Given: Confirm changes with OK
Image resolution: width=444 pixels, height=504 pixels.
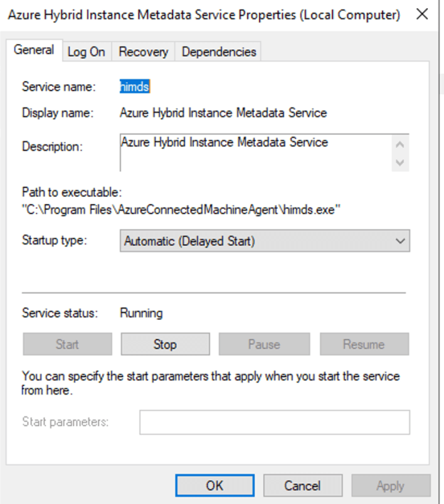Looking at the screenshot, I should coord(214,485).
